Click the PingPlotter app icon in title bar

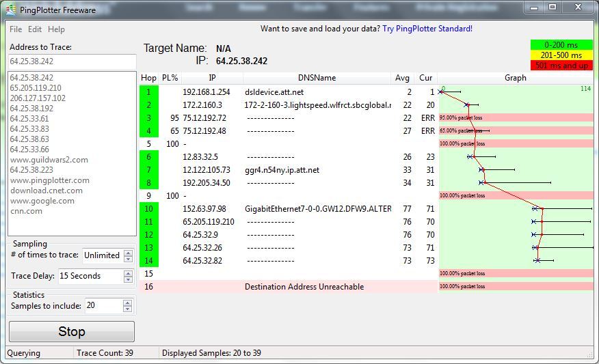[11, 9]
